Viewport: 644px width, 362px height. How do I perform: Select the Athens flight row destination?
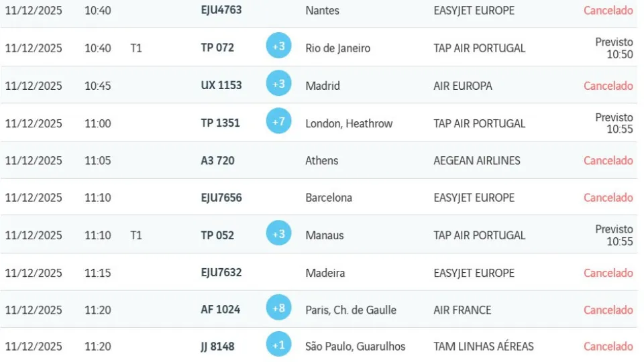coord(321,161)
